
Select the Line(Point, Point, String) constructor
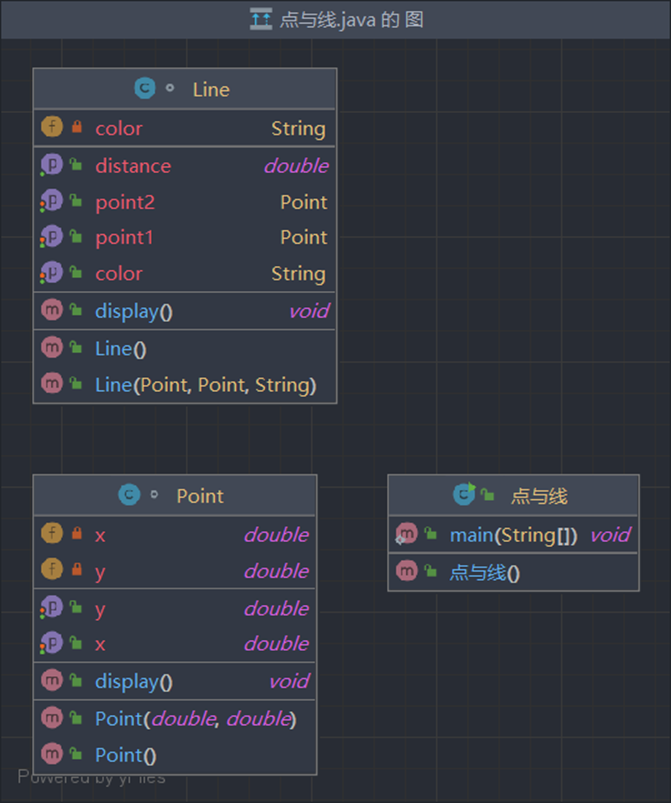(x=205, y=384)
